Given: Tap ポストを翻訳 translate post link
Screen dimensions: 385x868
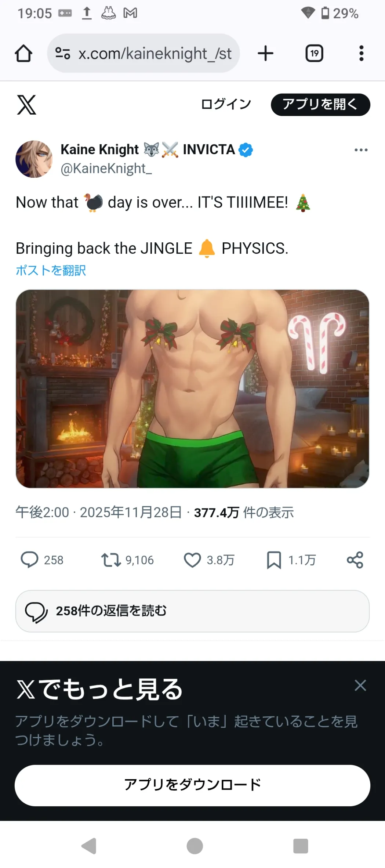Looking at the screenshot, I should pyautogui.click(x=51, y=270).
